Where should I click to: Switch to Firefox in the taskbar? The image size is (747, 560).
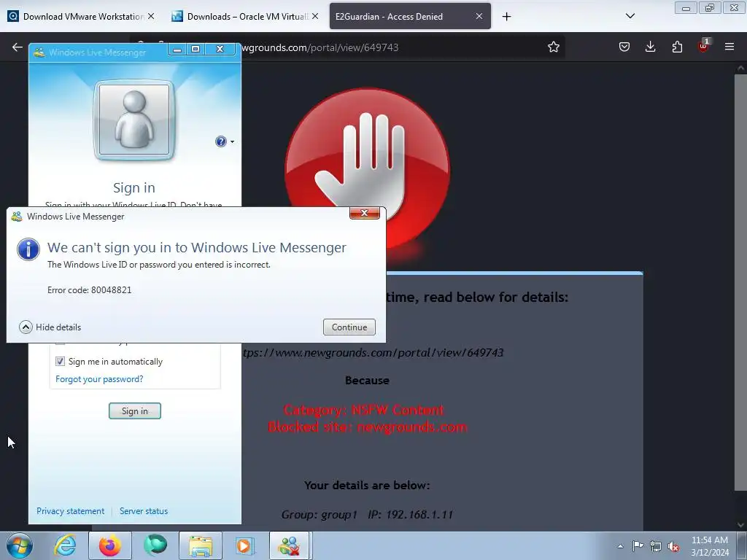109,545
